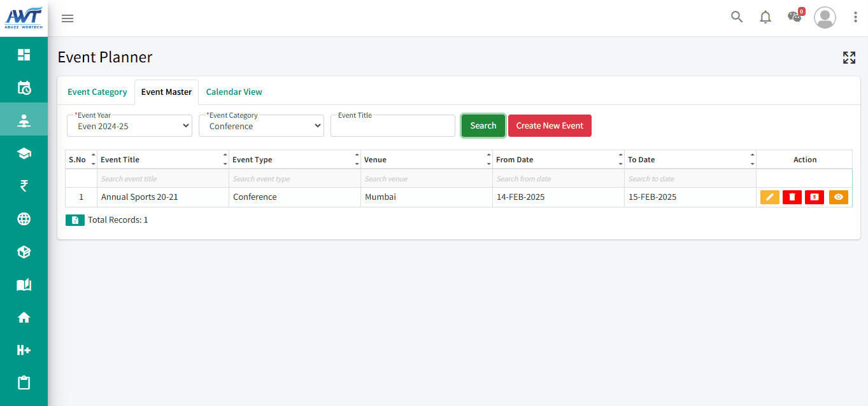868x406 pixels.
Task: Open the graduation cap sidebar icon
Action: 24,153
